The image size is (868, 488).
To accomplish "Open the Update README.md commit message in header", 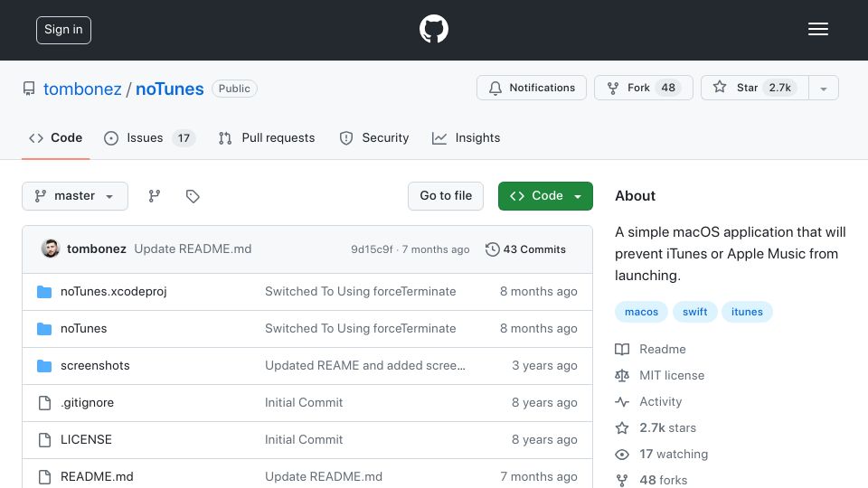I will tap(193, 249).
